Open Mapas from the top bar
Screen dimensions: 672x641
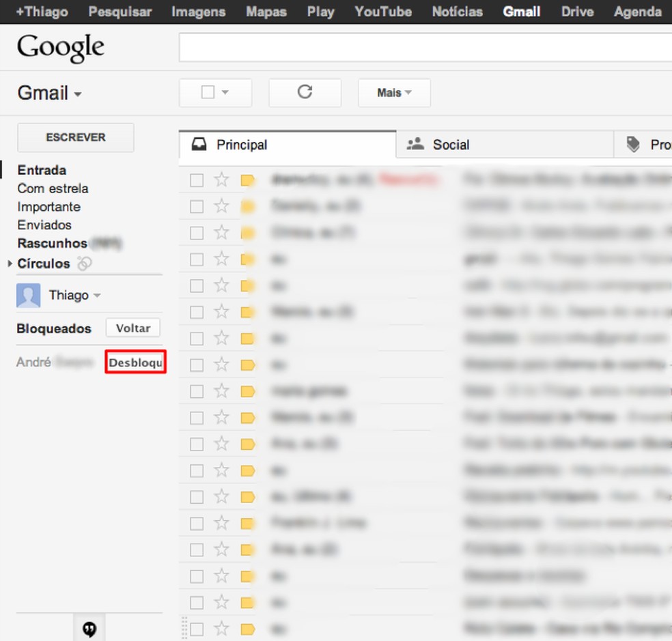coord(266,12)
